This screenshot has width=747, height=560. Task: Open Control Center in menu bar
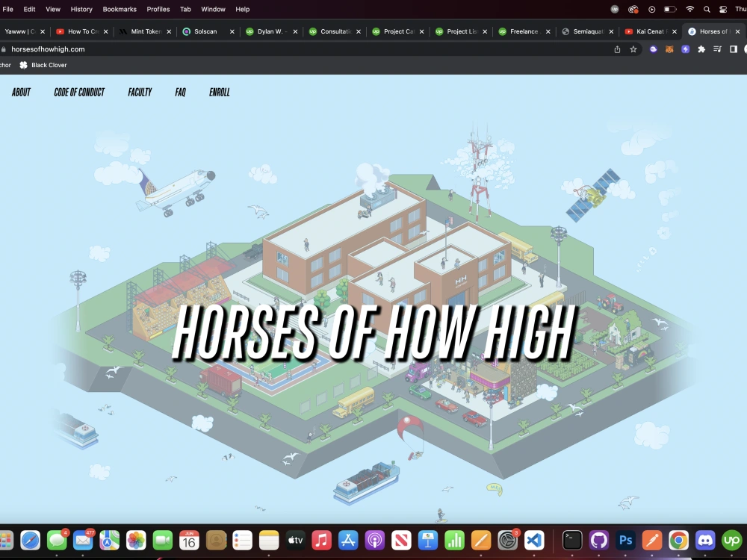click(722, 9)
